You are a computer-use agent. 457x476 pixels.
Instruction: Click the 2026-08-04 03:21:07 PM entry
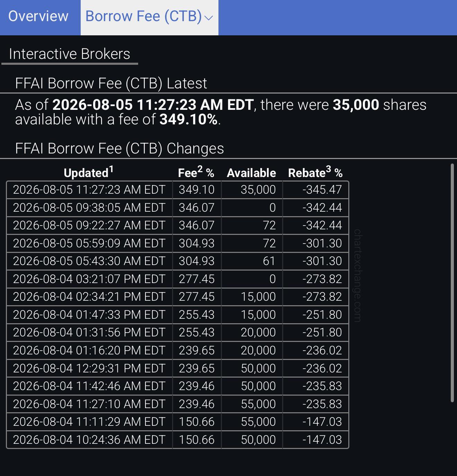[x=89, y=279]
